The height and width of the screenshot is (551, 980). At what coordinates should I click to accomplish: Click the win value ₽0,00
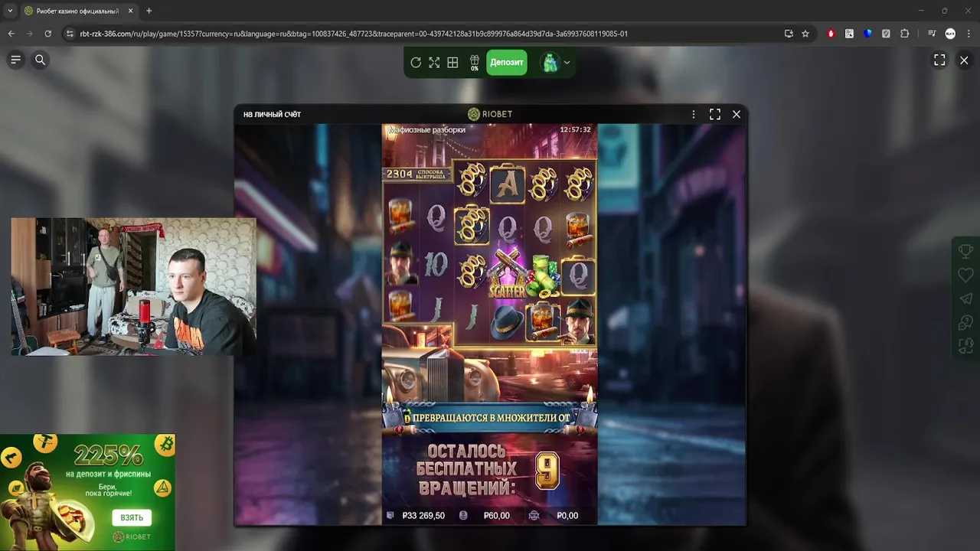click(x=567, y=516)
